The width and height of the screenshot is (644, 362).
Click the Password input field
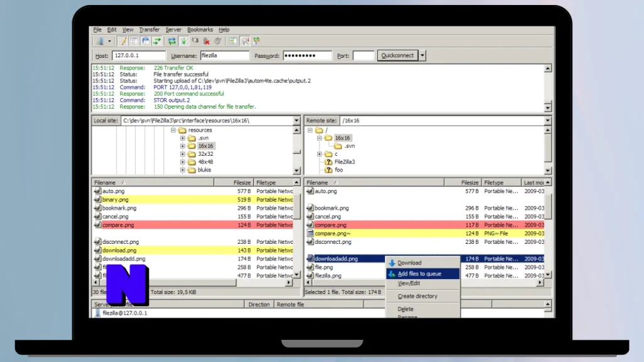click(307, 55)
